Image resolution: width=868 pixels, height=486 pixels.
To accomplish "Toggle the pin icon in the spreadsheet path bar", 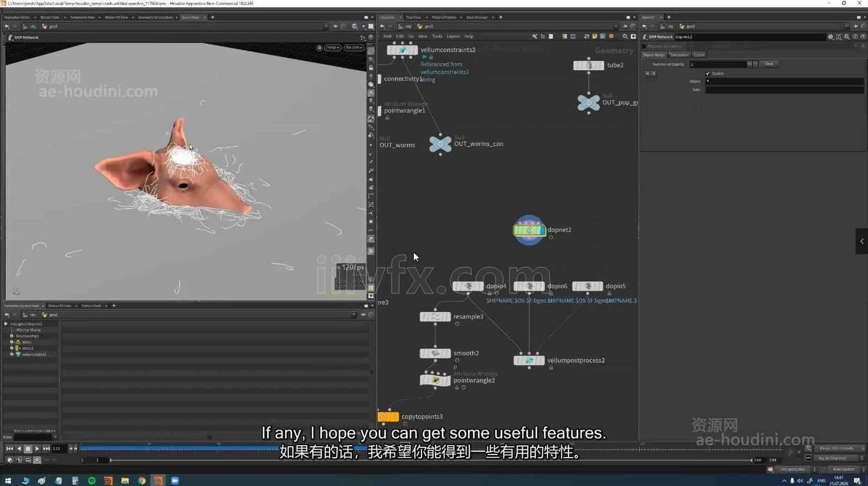I will (x=363, y=315).
